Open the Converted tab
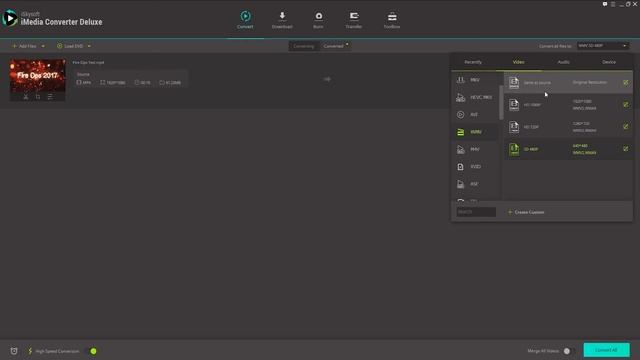Image resolution: width=640 pixels, height=360 pixels. click(334, 46)
